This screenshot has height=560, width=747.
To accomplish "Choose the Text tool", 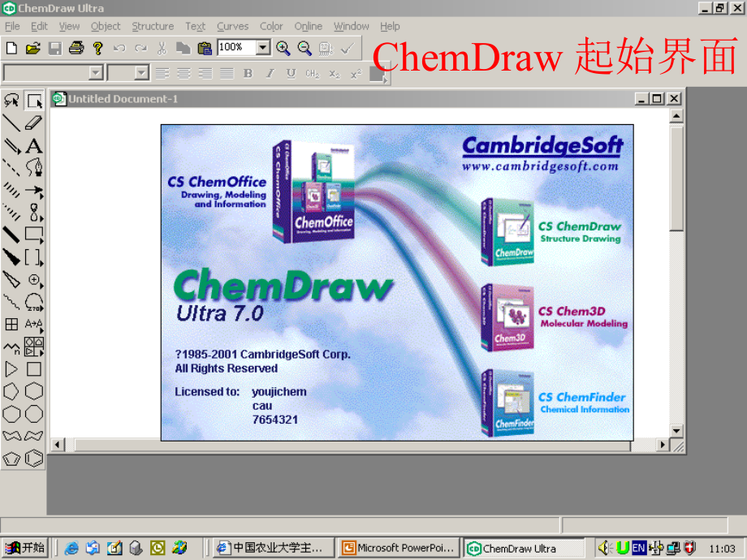I will click(33, 146).
